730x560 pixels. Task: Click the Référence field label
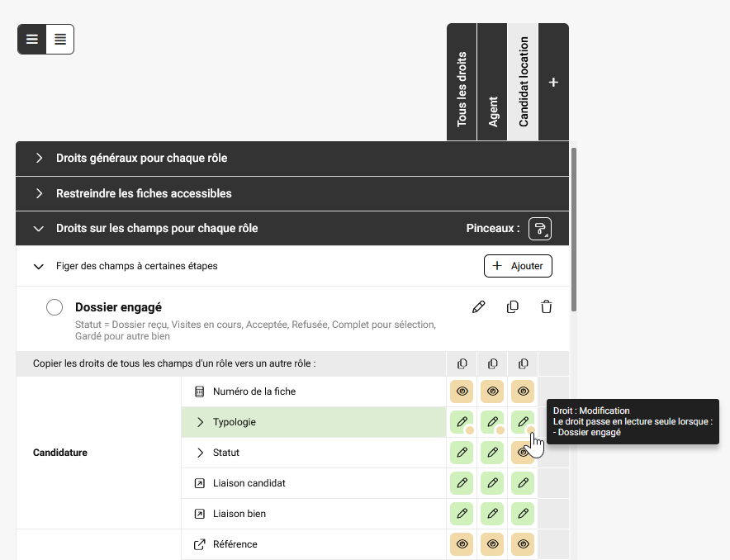pos(235,544)
